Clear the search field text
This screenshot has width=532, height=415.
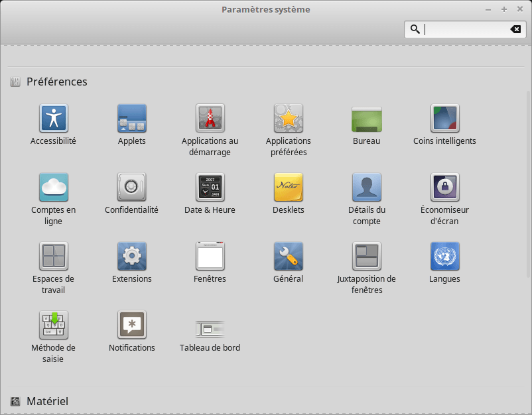(515, 29)
